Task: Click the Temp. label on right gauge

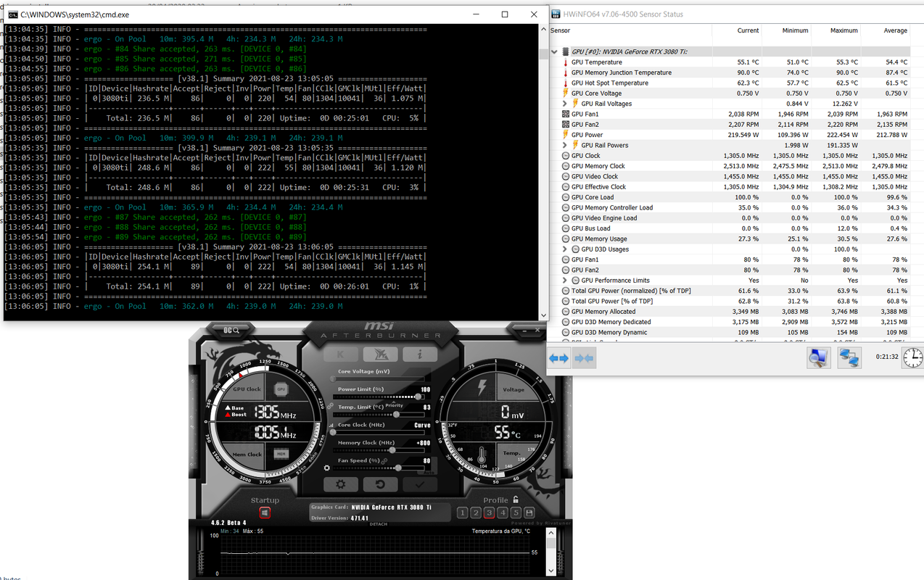Action: click(511, 454)
